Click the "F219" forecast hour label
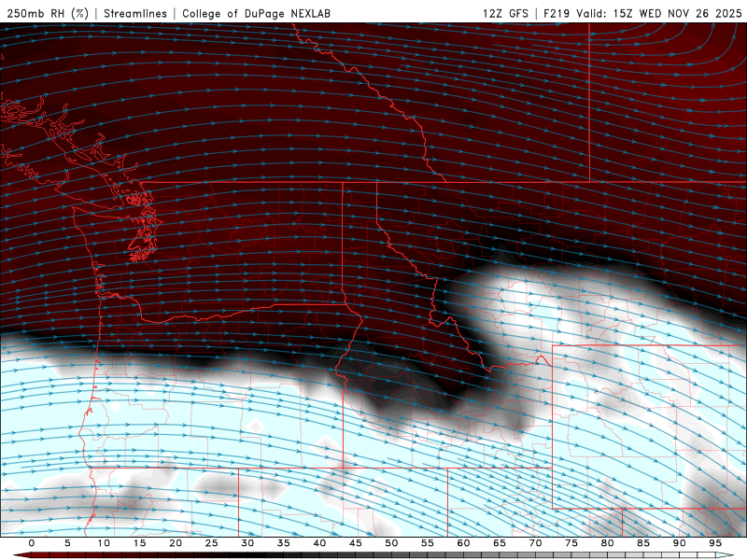Viewport: 747px width, 560px height. (x=557, y=13)
